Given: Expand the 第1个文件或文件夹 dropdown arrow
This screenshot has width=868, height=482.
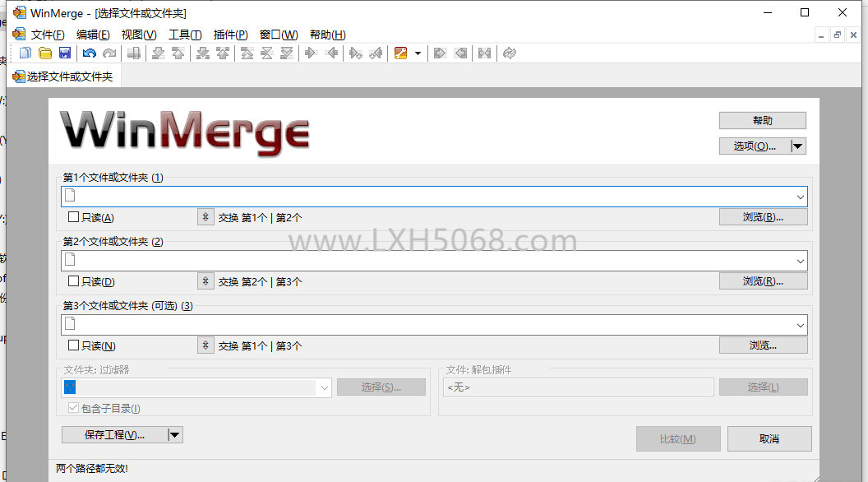Looking at the screenshot, I should click(x=800, y=197).
